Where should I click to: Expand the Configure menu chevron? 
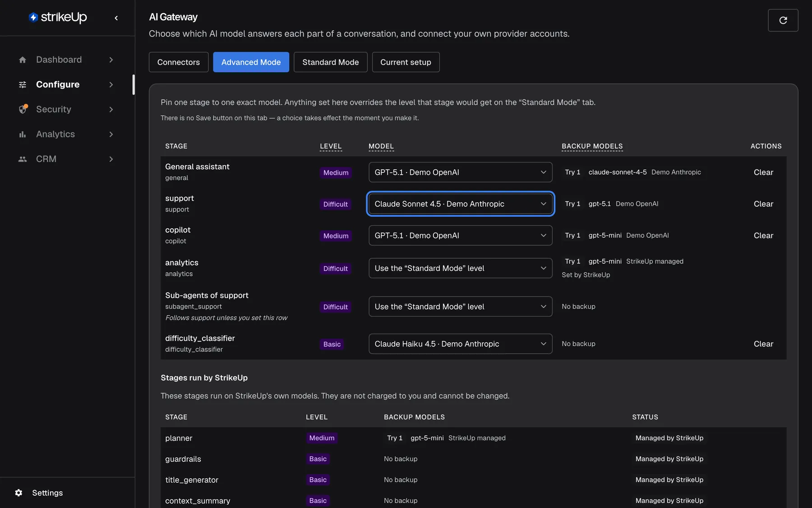111,84
